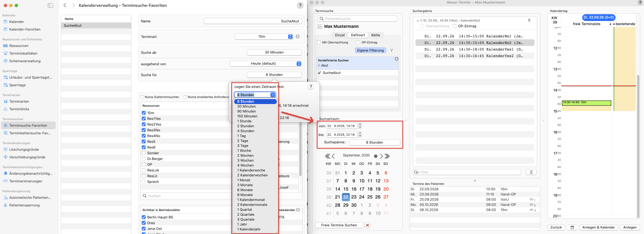Click the Freie Termine Suchen button
644x234 pixels.
coord(339,225)
